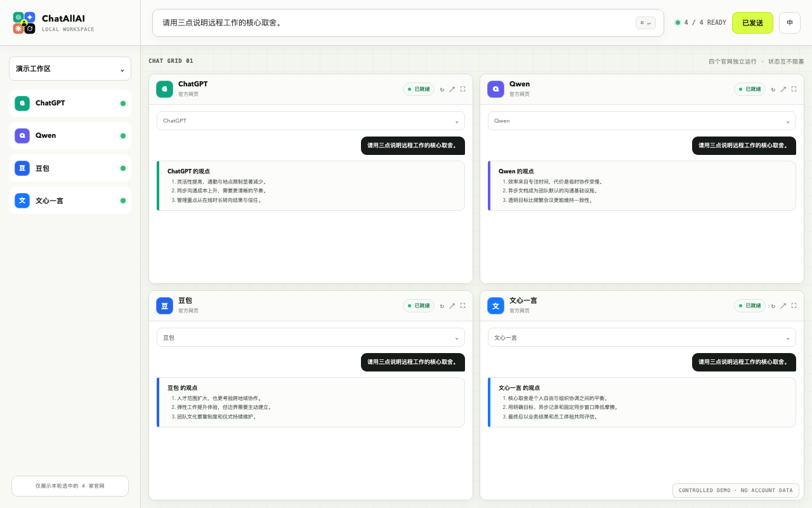Fullscreen the 文心一言 panel

point(794,306)
